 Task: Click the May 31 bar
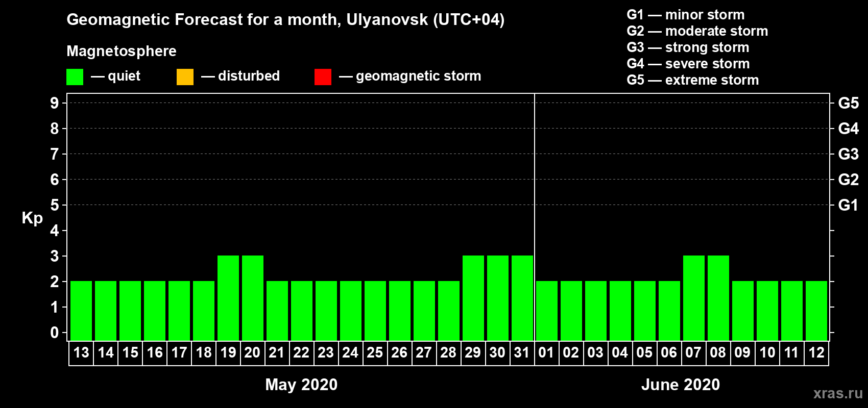522,298
